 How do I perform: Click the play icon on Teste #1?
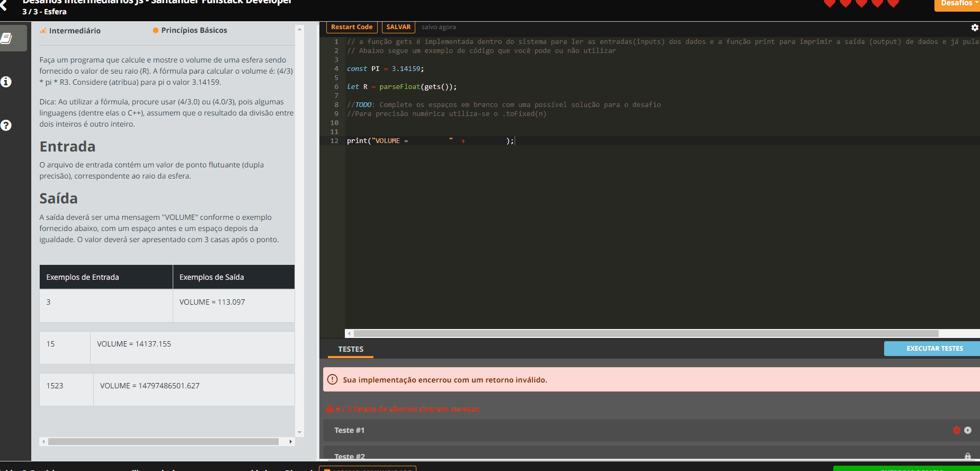point(968,430)
